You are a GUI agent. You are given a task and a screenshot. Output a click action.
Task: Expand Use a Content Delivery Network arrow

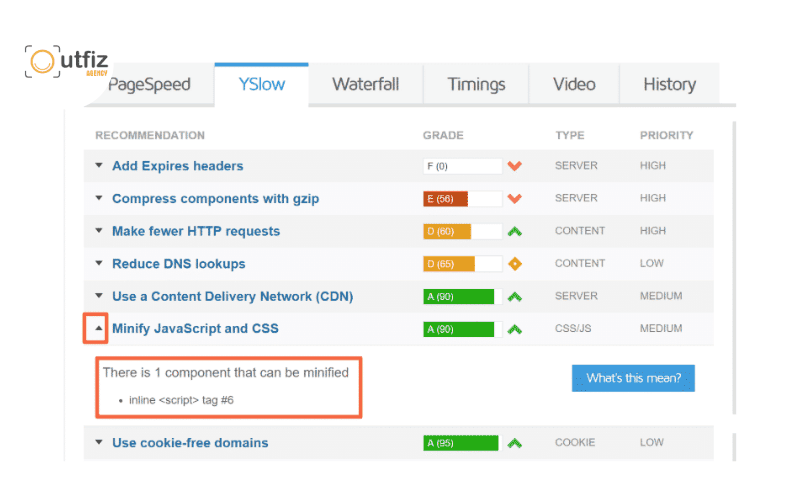99,296
